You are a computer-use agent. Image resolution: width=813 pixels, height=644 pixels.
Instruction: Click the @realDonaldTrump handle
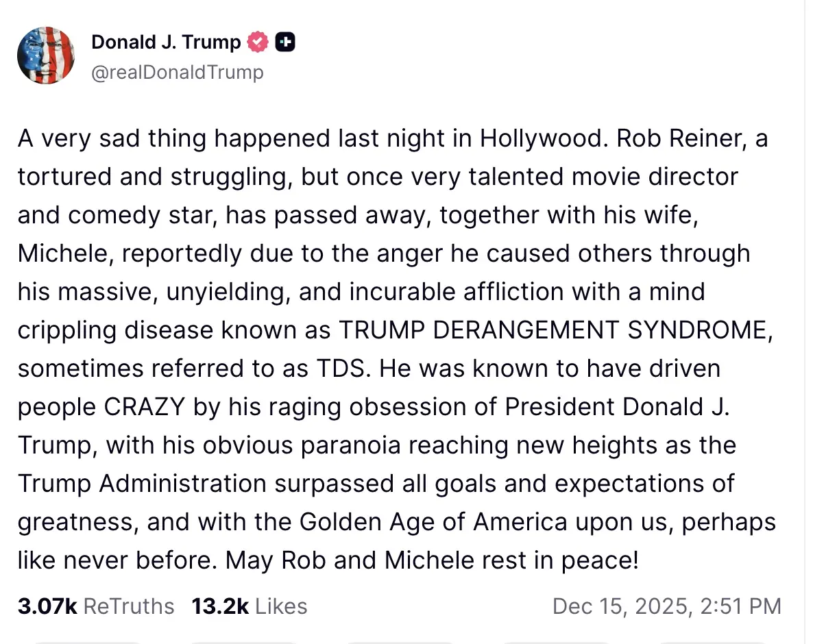coord(176,72)
